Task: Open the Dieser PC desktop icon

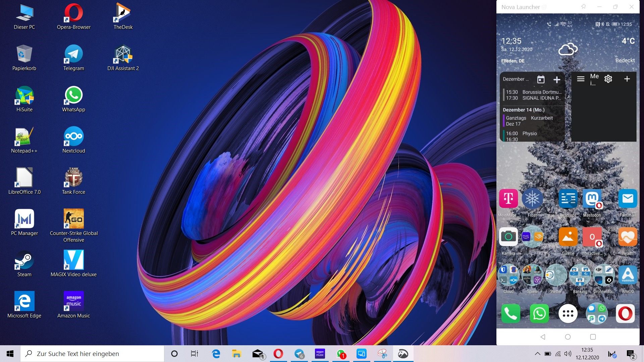Action: point(24,17)
